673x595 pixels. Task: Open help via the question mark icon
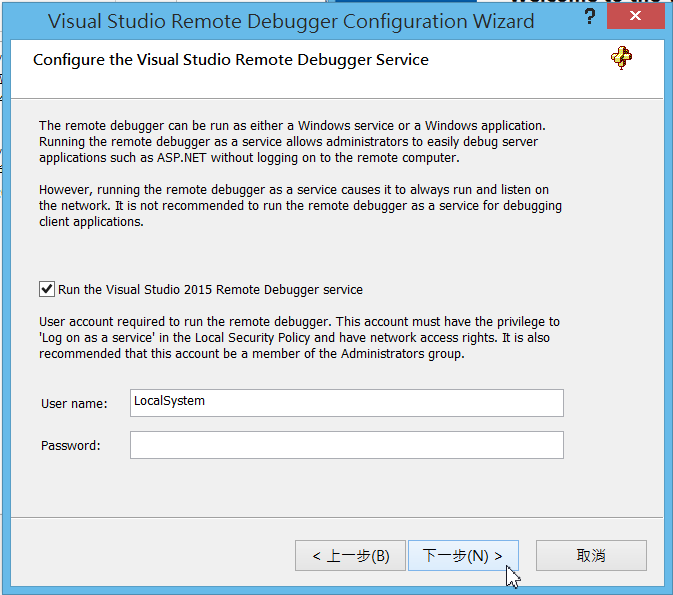coord(590,17)
